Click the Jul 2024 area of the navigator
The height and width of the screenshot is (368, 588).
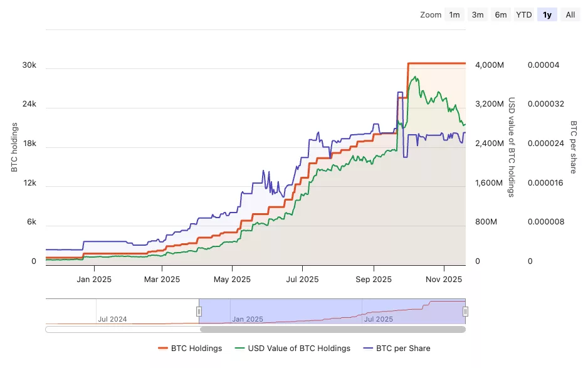tap(113, 318)
